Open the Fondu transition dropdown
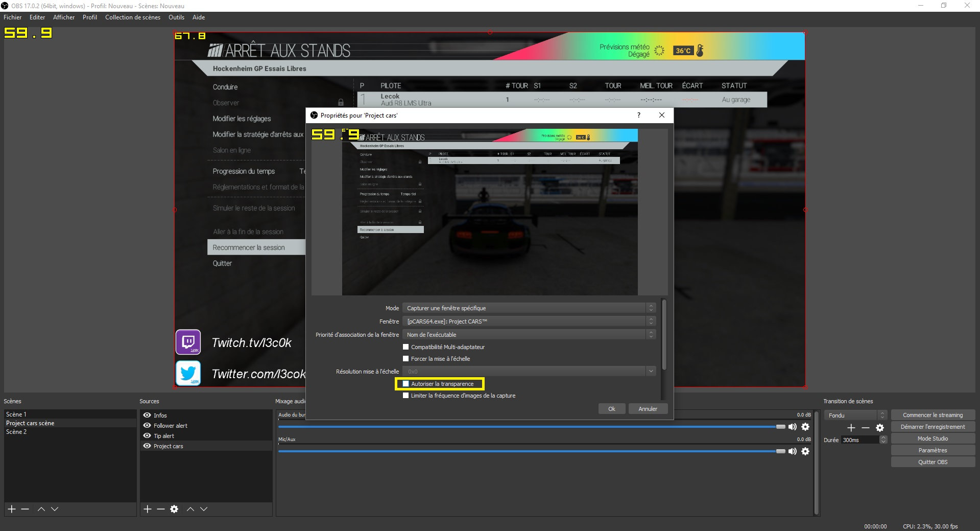Viewport: 980px width, 531px height. click(855, 415)
